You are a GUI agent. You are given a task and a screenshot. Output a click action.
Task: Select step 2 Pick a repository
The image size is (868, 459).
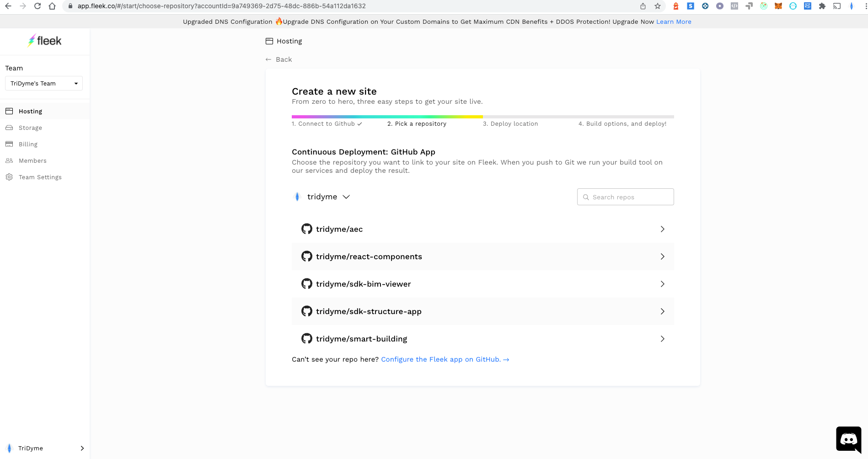[x=417, y=124]
